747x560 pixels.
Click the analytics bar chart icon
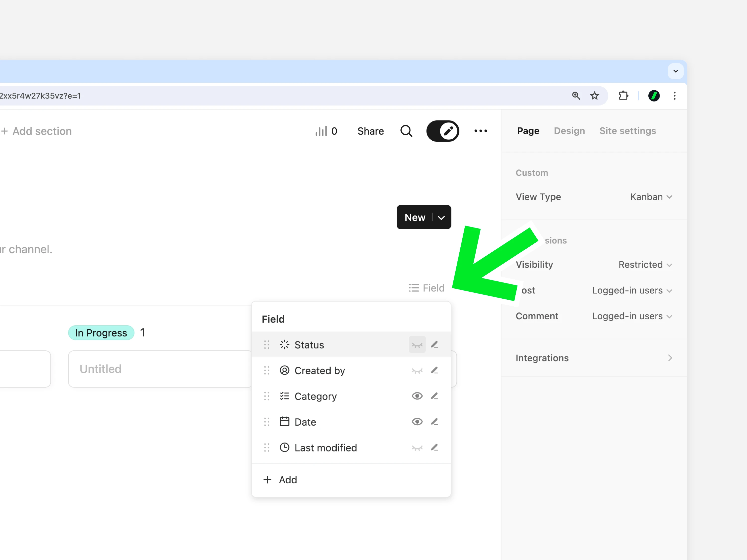coord(321,131)
